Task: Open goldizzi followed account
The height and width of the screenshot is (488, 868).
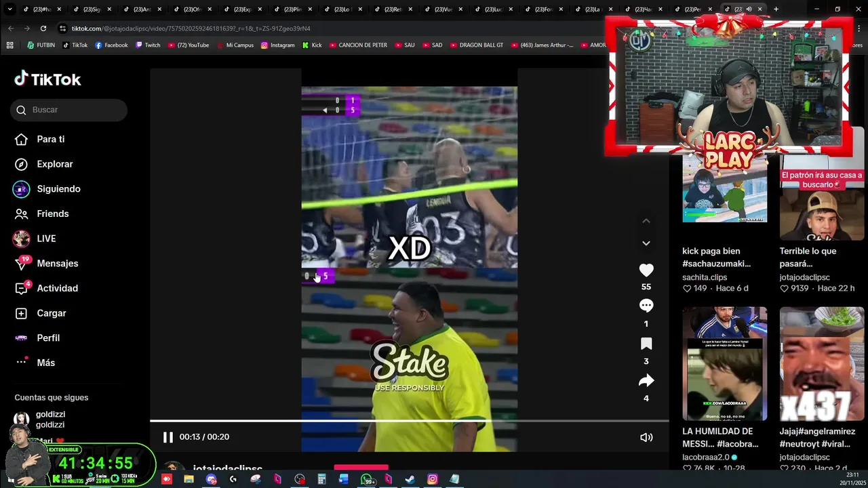Action: 41,420
